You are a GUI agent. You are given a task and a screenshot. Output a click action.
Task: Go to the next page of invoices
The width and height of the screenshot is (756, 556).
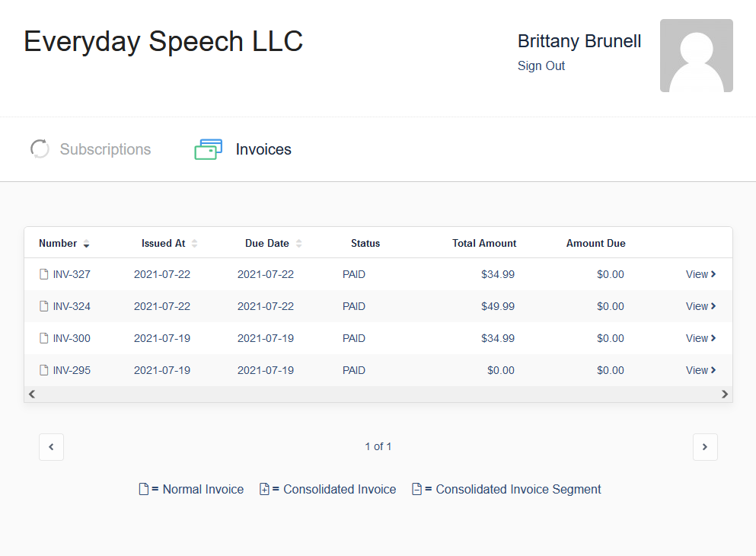click(x=705, y=447)
